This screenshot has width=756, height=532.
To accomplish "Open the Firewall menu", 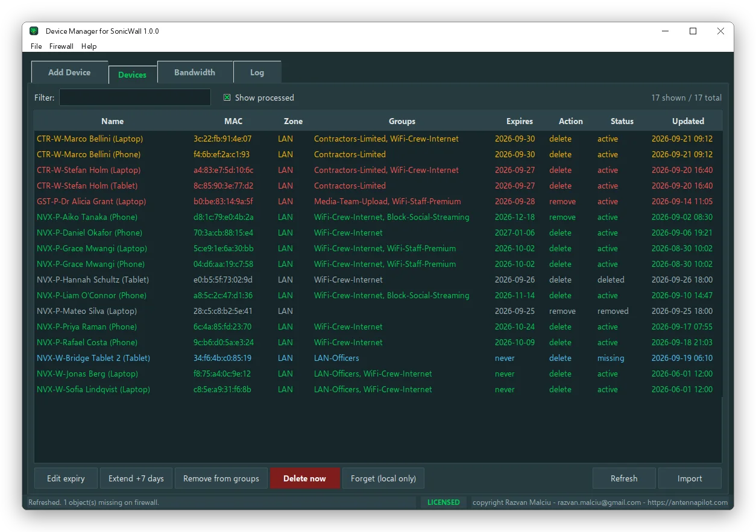I will tap(61, 46).
